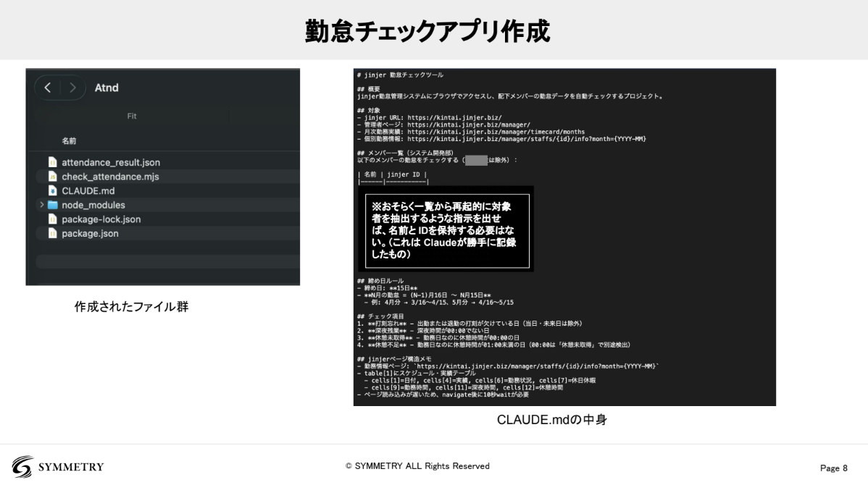Click the '## jinjerページ構造メモ' heading
Image resolution: width=868 pixels, height=485 pixels.
tap(394, 359)
